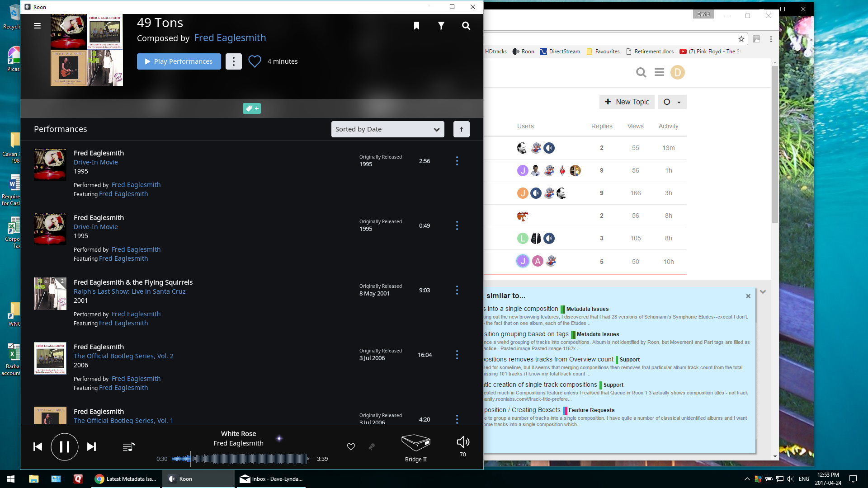Click the pin icon beside the now-playing heart
Screen dimensions: 868x488
(372, 447)
